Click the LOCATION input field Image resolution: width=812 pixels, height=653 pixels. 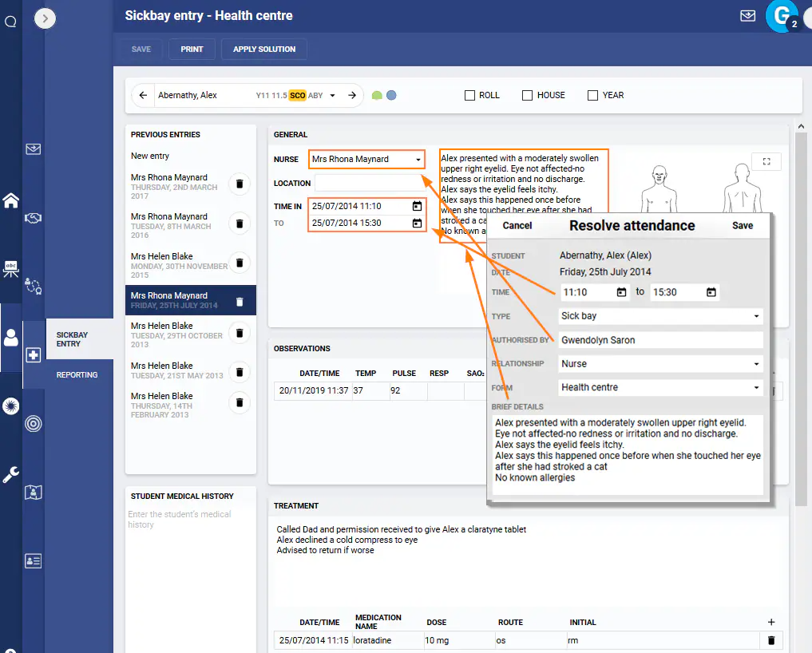[370, 184]
